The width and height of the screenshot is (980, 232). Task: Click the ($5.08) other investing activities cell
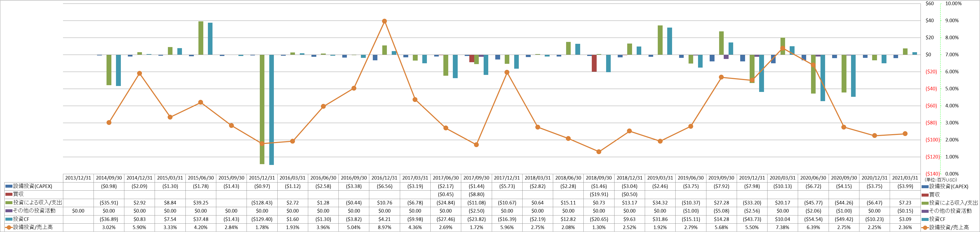click(721, 211)
